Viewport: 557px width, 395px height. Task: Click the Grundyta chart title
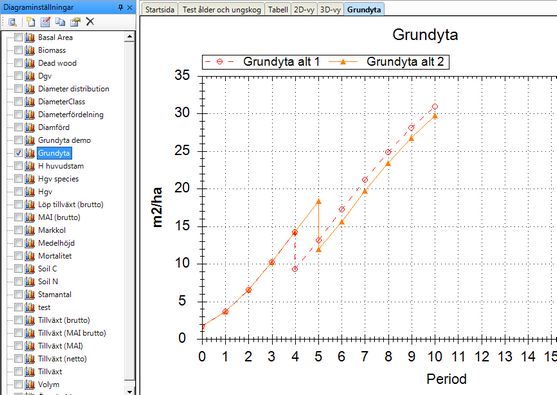pyautogui.click(x=425, y=35)
